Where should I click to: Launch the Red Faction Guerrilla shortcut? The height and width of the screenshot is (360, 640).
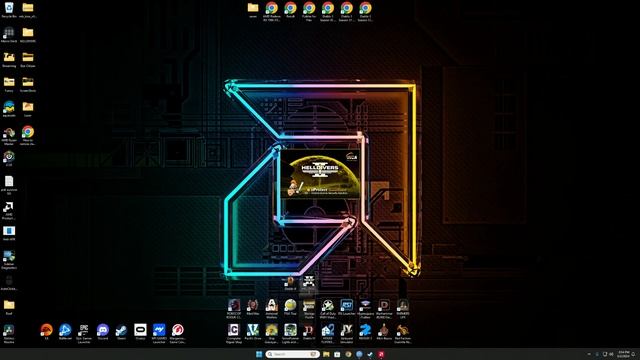402,333
